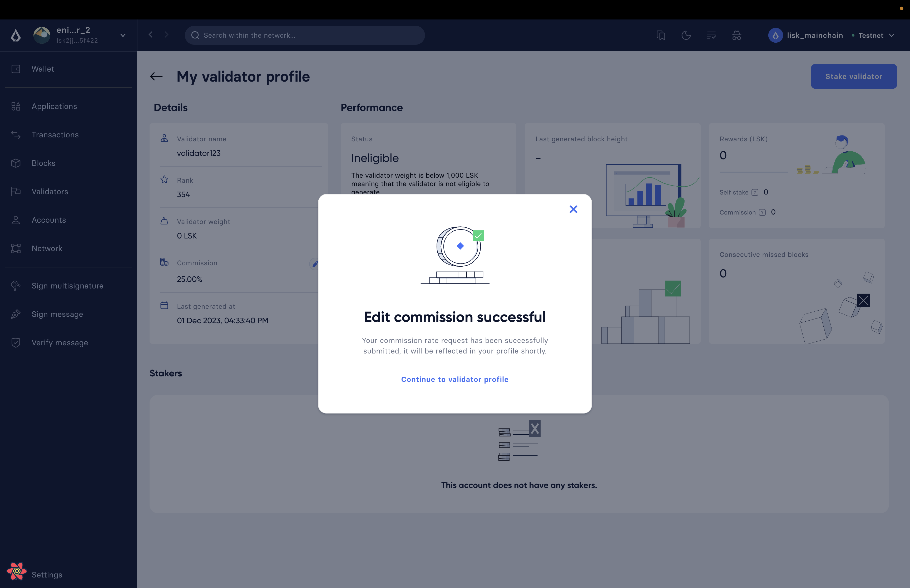Click the Lisk logo in sidebar

tap(16, 36)
